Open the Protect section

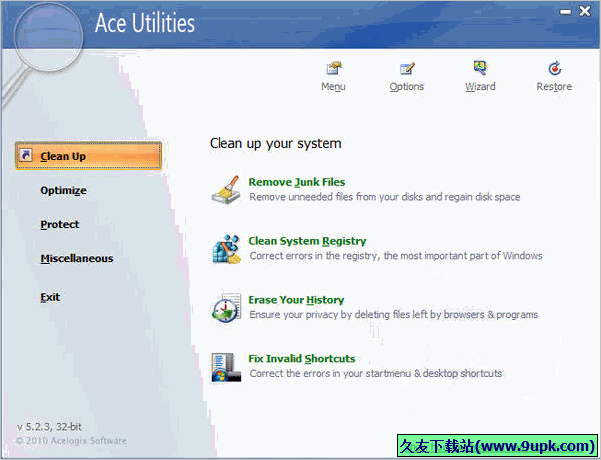[60, 224]
